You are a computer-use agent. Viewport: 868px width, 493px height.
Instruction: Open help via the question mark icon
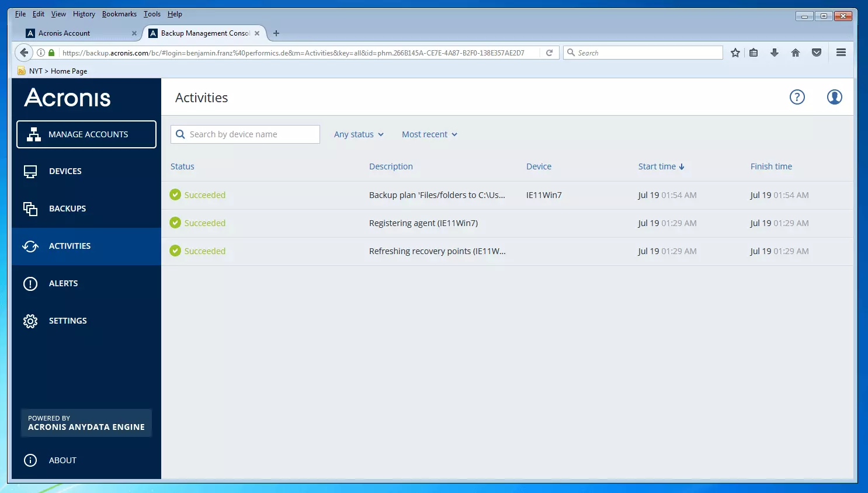point(797,97)
